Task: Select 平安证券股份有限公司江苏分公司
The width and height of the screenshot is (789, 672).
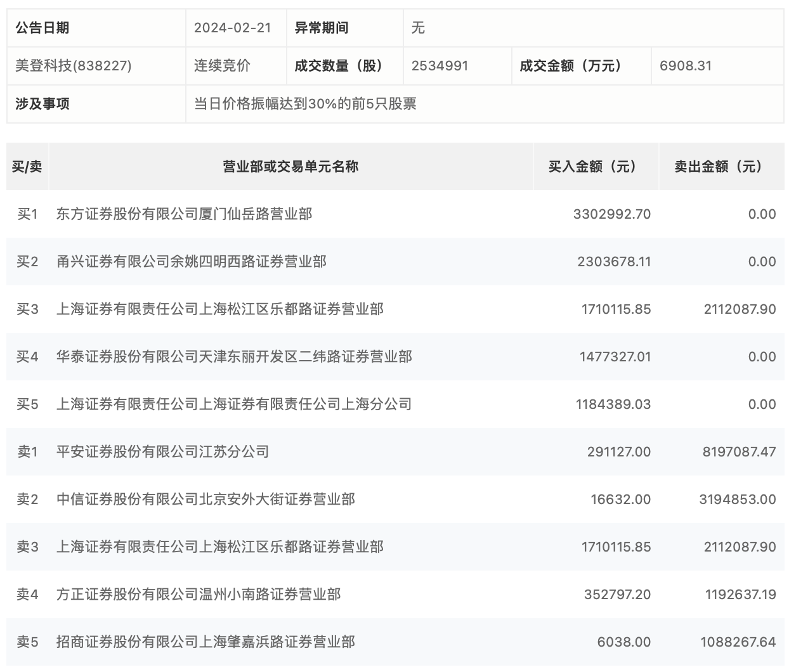Action: click(x=163, y=452)
